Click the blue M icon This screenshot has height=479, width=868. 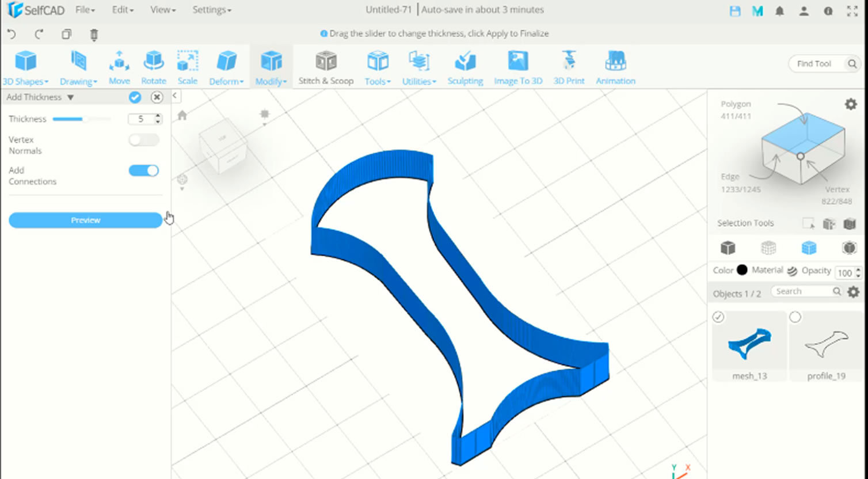tap(757, 11)
